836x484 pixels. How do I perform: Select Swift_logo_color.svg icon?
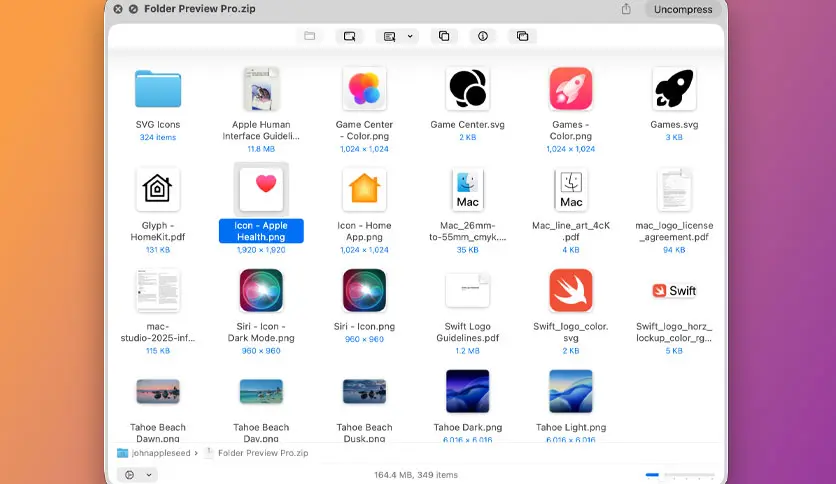coord(570,291)
